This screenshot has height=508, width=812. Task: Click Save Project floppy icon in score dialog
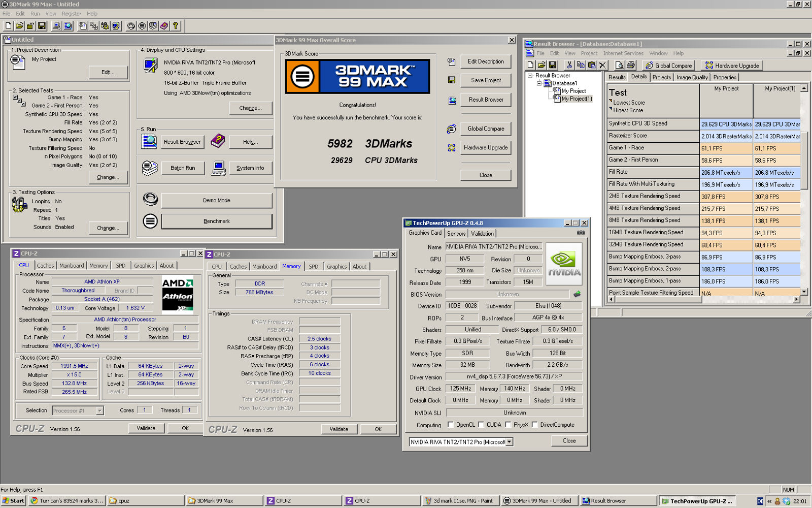coord(452,80)
